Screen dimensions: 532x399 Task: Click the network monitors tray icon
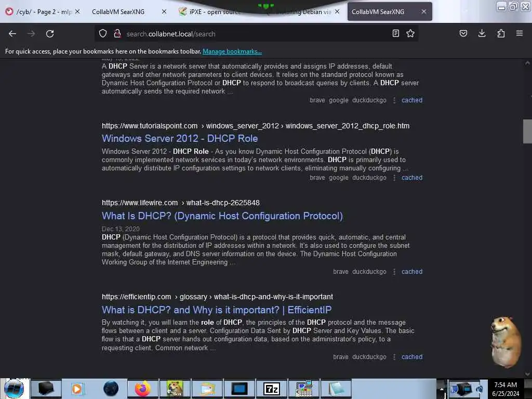[461, 389]
